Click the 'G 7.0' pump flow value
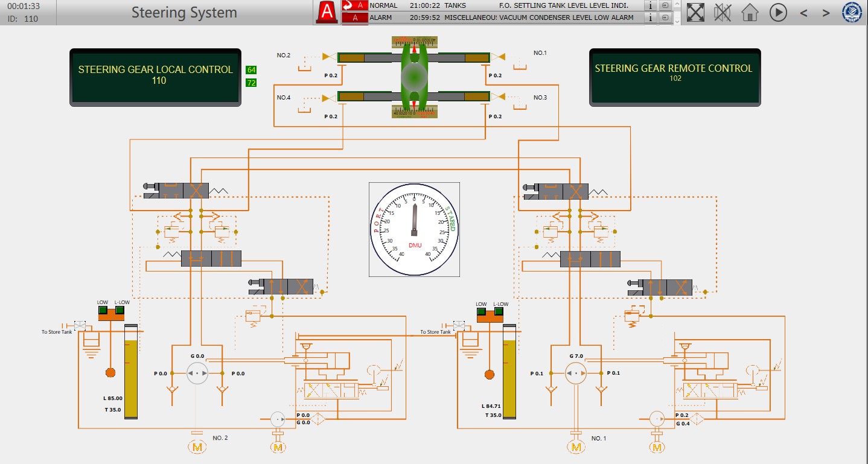This screenshot has width=868, height=464. pos(576,356)
